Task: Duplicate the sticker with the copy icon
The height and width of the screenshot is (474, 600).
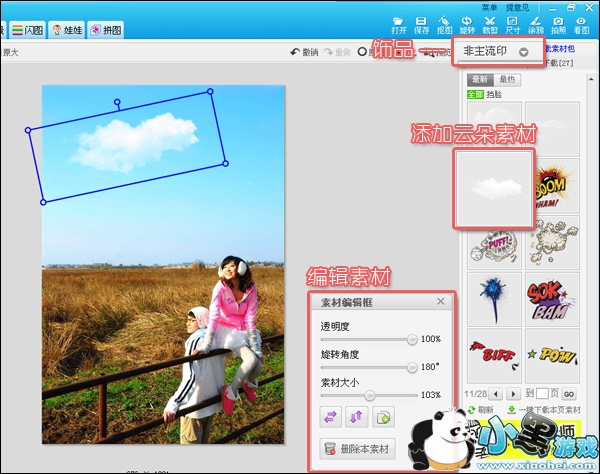Action: [383, 417]
